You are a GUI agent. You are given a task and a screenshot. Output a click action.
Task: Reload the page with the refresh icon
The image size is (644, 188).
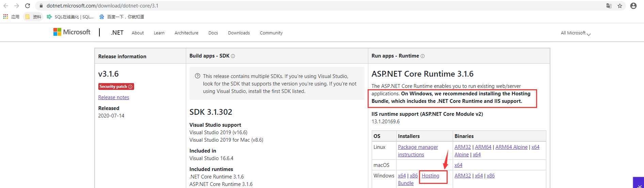[28, 6]
